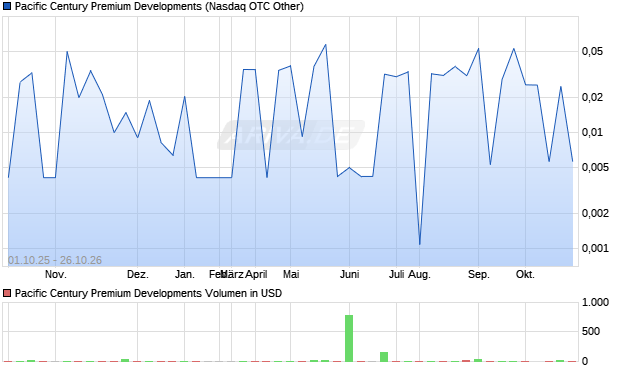Click the 0,002 price axis label
The height and width of the screenshot is (371, 620).
tap(595, 214)
